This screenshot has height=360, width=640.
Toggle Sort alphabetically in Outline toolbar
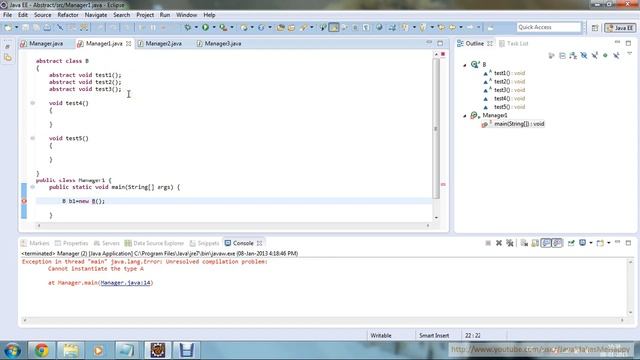pos(573,55)
